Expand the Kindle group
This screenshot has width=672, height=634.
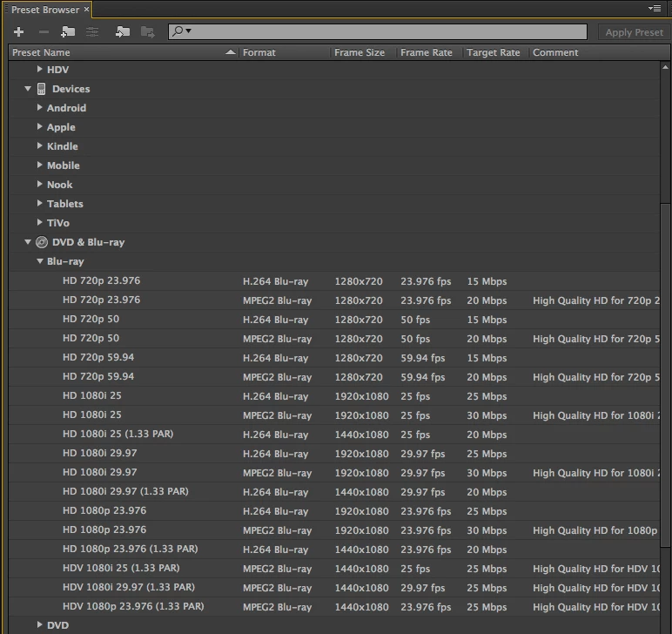point(39,145)
